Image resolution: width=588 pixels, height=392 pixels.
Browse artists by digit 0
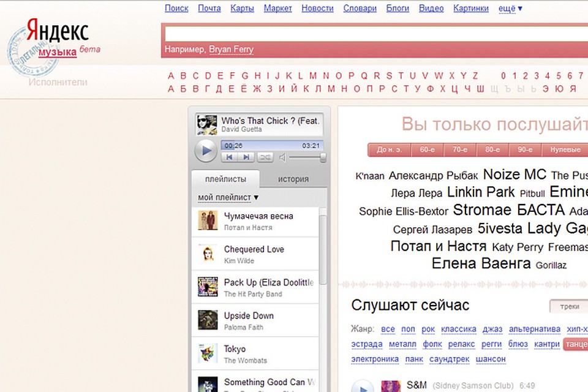click(x=503, y=76)
